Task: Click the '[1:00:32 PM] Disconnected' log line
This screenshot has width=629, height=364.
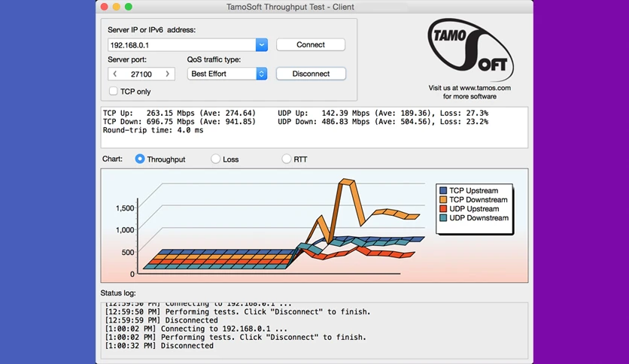Action: coord(159,345)
